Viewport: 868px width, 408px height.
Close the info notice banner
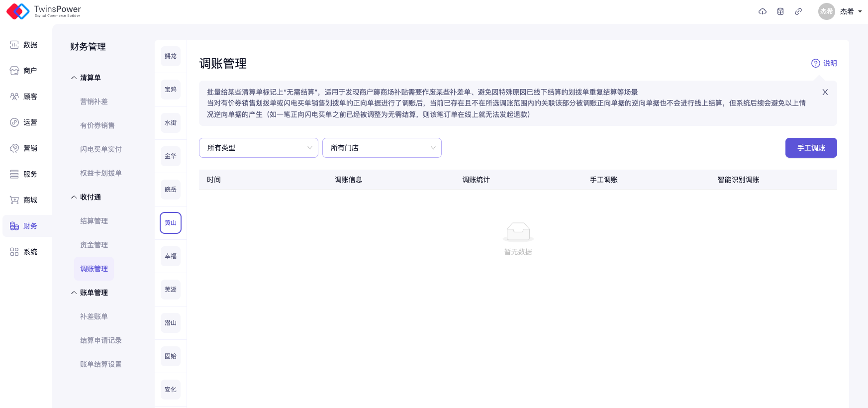pyautogui.click(x=825, y=92)
